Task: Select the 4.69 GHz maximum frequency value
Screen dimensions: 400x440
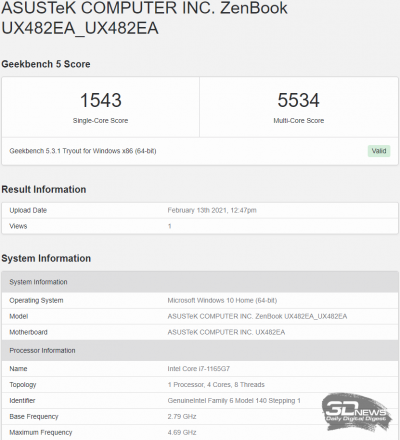Action: point(182,433)
